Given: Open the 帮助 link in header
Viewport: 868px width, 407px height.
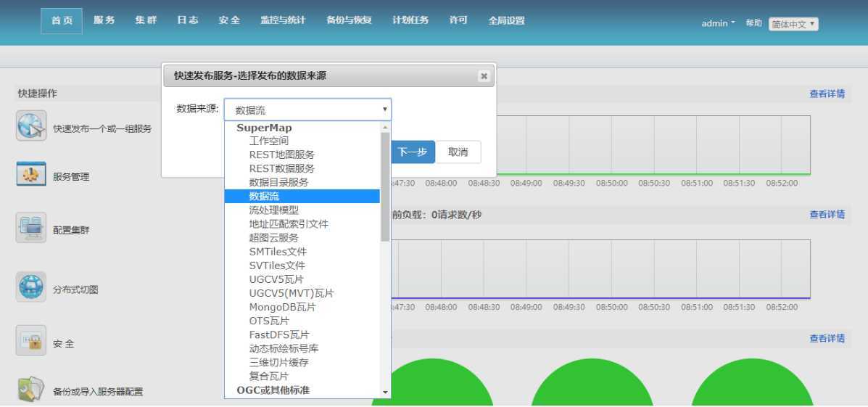Looking at the screenshot, I should coord(753,23).
